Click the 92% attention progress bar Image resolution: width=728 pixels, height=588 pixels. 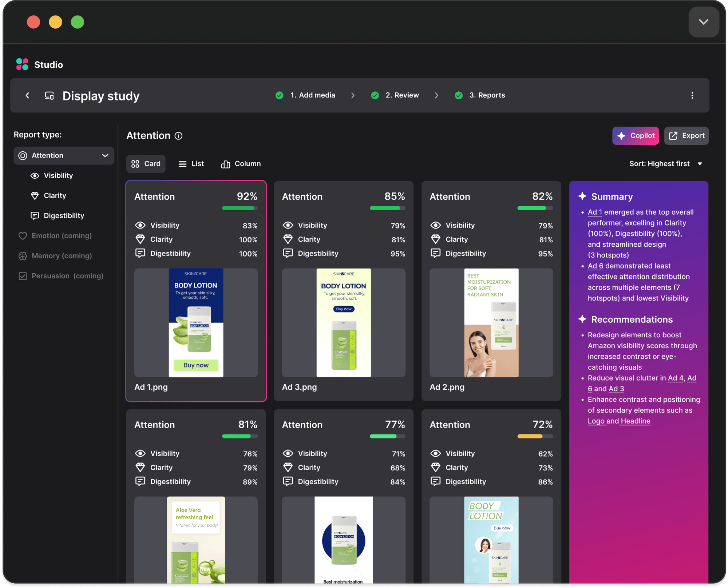(x=240, y=208)
